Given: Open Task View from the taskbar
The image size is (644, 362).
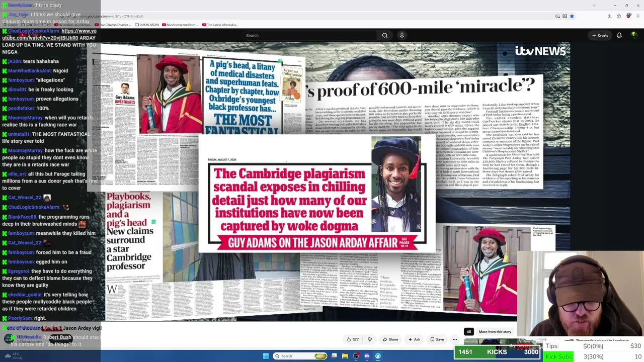Looking at the screenshot, I should [x=334, y=356].
